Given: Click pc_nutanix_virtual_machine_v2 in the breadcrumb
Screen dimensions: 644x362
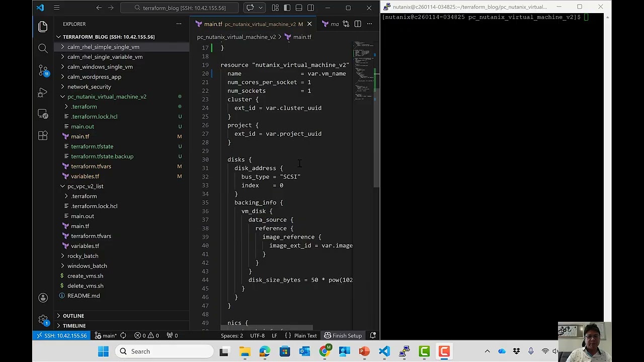Looking at the screenshot, I should click(236, 37).
